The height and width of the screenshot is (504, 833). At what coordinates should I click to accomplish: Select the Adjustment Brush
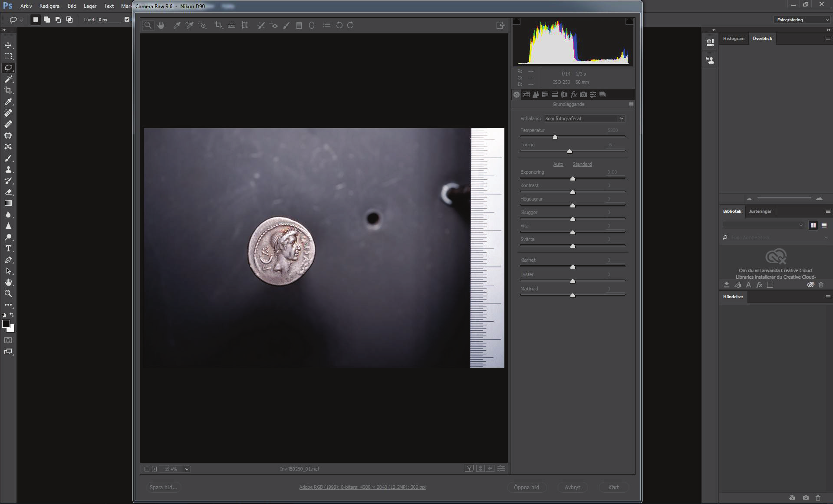click(x=286, y=25)
